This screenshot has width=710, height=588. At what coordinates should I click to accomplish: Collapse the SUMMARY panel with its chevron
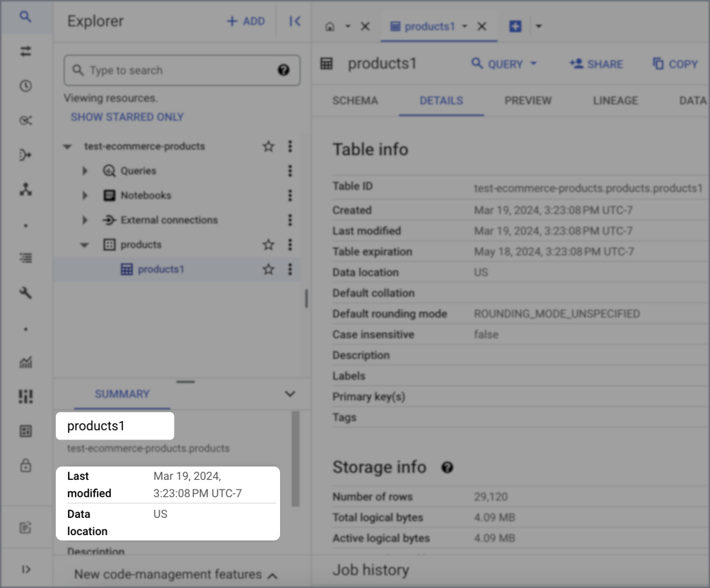tap(290, 394)
